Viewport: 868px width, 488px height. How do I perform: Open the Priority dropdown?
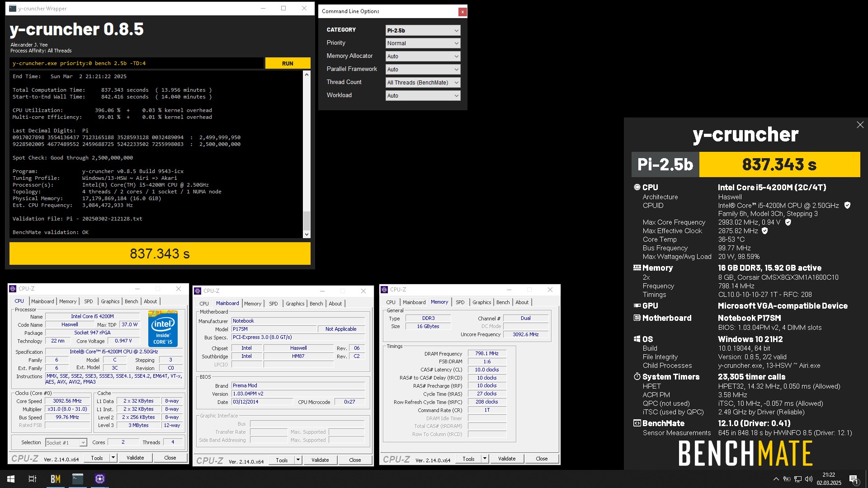tap(423, 43)
